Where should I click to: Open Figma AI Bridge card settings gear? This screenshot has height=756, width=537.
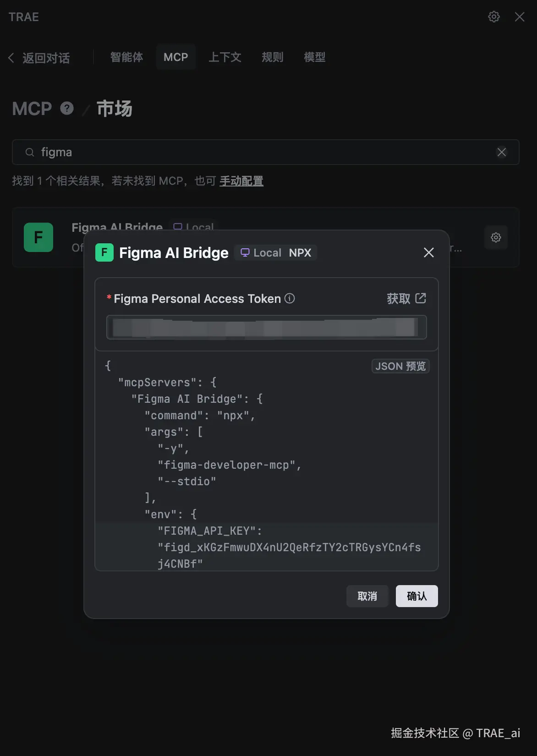(x=496, y=237)
